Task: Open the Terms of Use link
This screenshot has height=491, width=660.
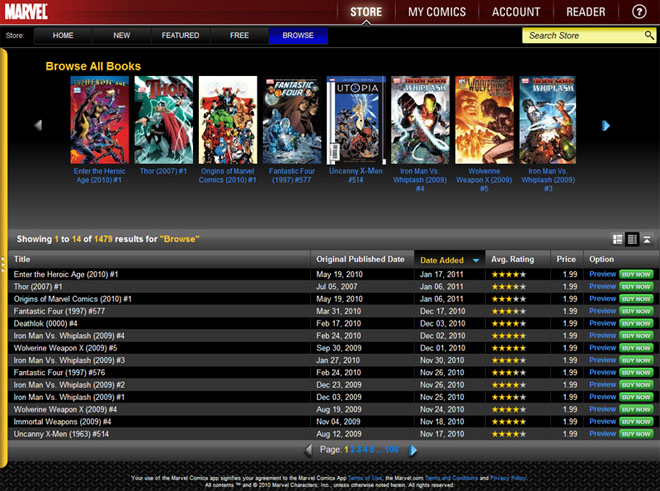Action: [365, 478]
